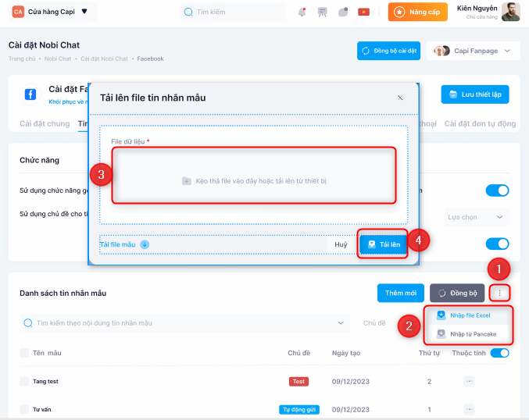Viewport: 529px width, 420px height.
Task: Click the three-dot more options button
Action: tap(500, 293)
